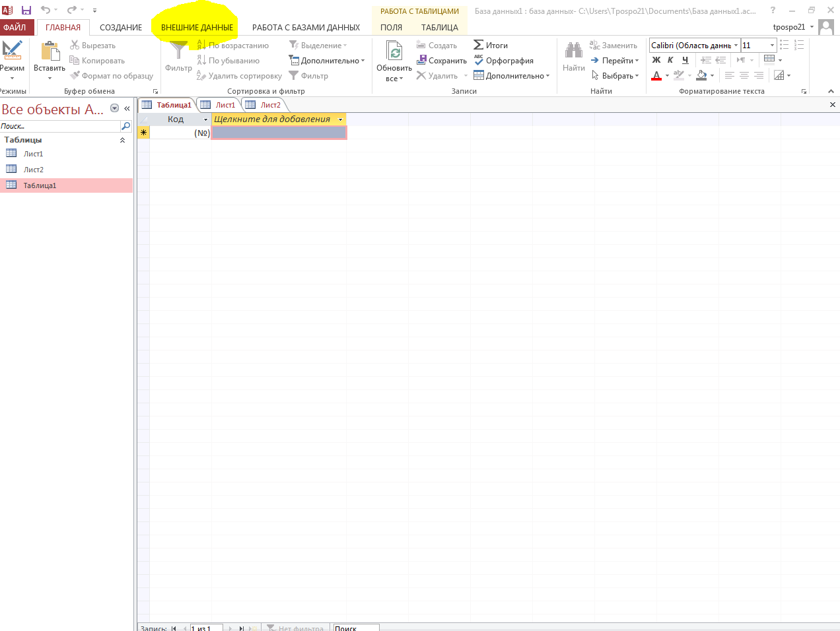
Task: Click the Redo arrow icon
Action: pos(71,10)
